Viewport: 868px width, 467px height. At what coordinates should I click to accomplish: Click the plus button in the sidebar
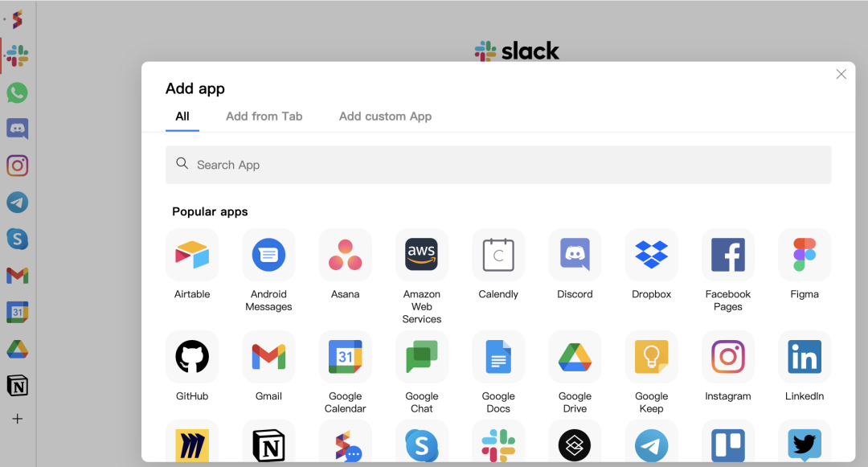click(x=17, y=419)
